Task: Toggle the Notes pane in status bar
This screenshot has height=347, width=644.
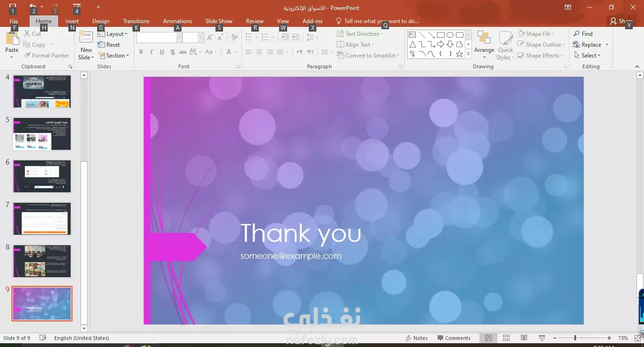Action: (417, 338)
